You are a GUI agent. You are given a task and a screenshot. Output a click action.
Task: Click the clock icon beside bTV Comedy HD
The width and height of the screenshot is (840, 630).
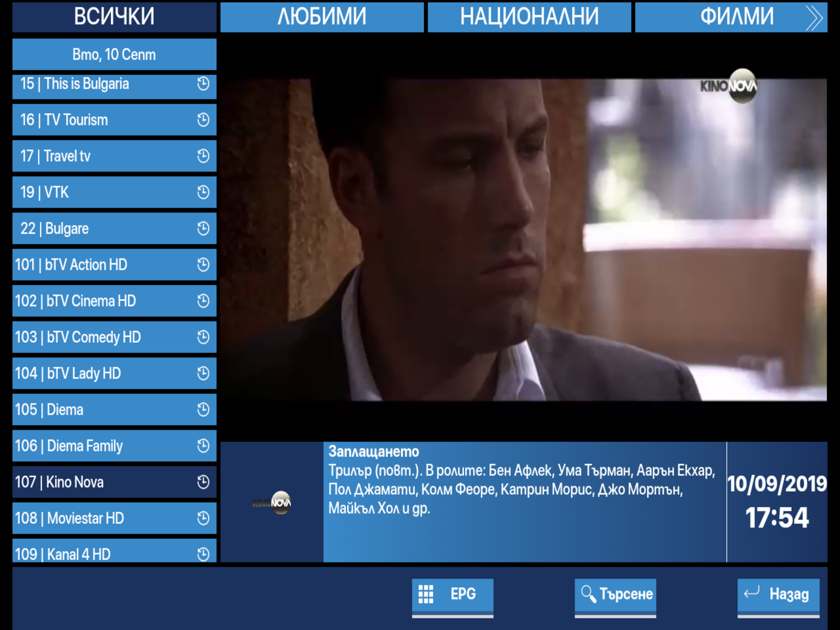coord(203,337)
